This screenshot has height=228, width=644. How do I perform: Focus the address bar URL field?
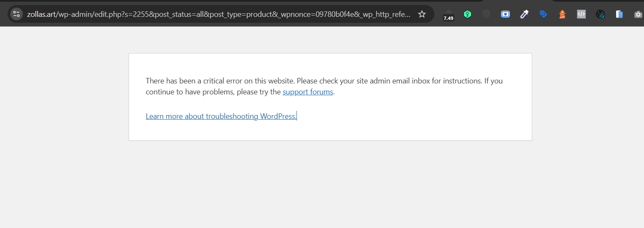point(219,14)
